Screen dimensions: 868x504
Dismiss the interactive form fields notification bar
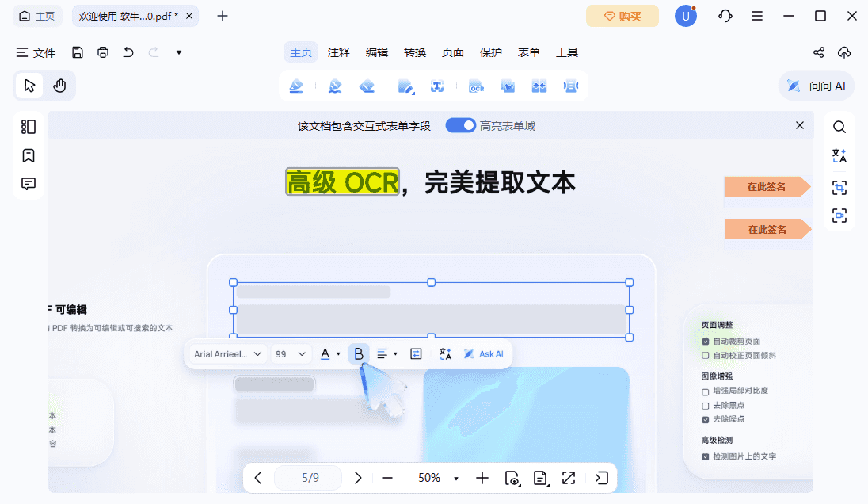pos(800,125)
